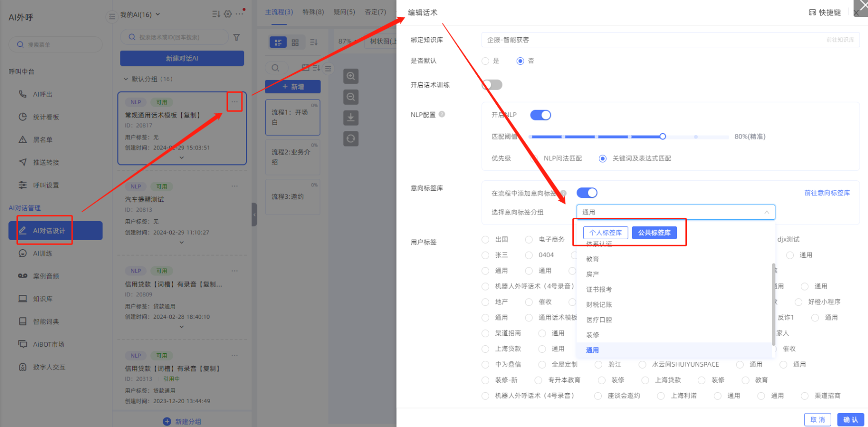The width and height of the screenshot is (868, 427).
Task: Turn off the 开启NLP switch
Action: click(541, 115)
